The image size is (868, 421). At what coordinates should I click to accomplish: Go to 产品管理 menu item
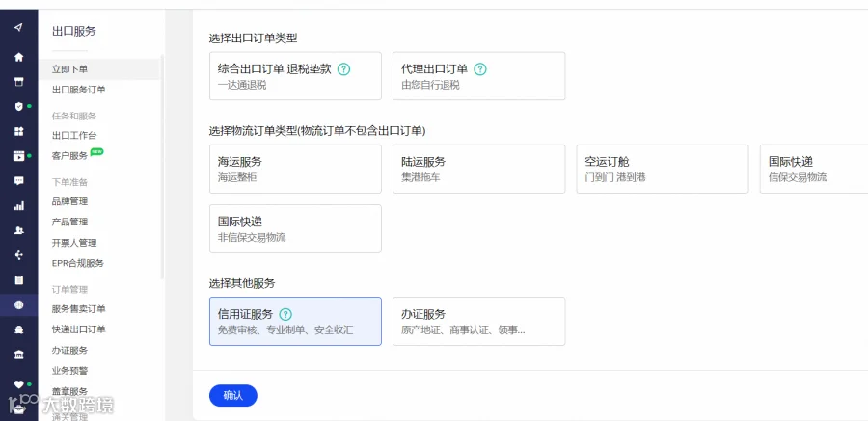coord(69,222)
